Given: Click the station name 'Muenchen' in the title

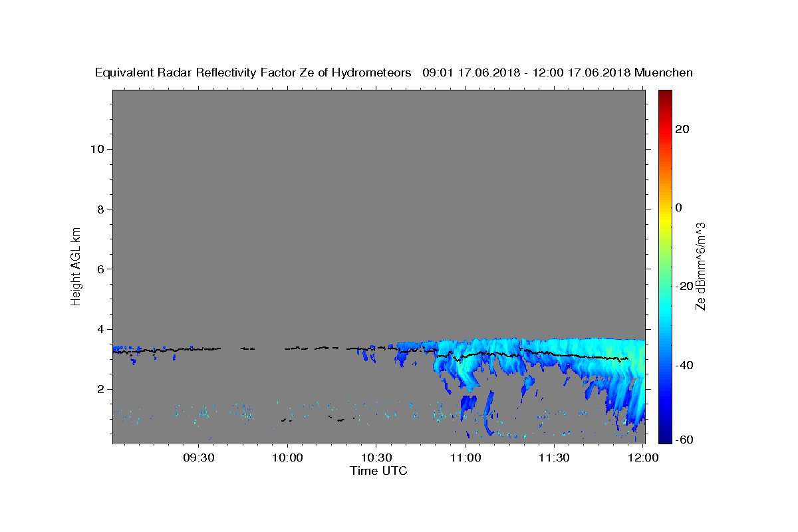Looking at the screenshot, I should 664,73.
